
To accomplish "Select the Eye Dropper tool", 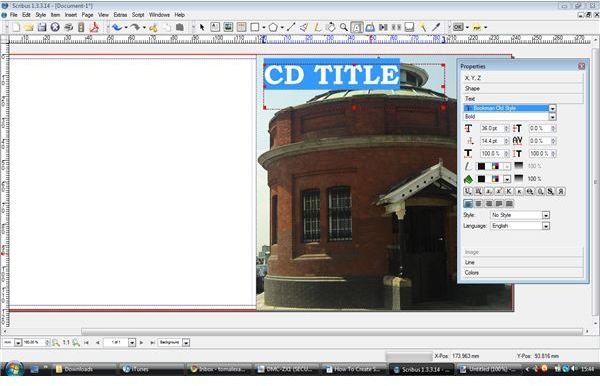I will point(436,27).
